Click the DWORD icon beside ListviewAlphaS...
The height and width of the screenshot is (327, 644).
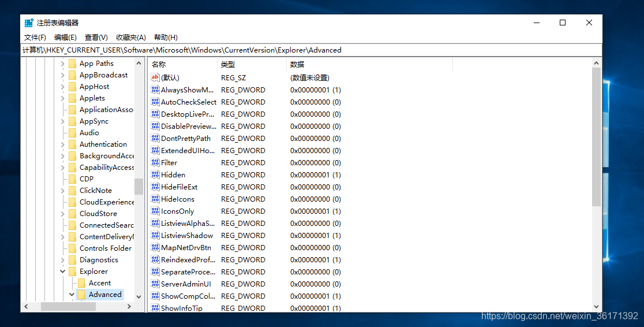155,223
